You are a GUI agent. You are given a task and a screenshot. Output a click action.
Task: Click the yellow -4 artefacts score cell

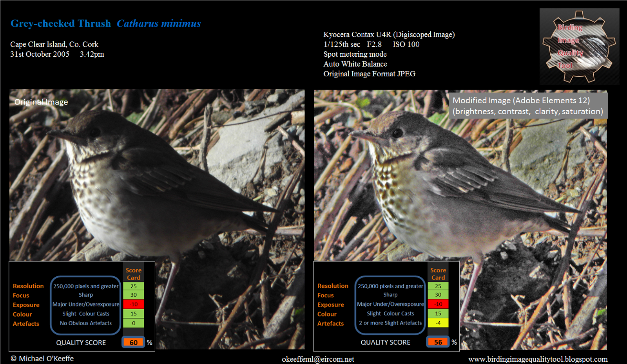point(438,323)
